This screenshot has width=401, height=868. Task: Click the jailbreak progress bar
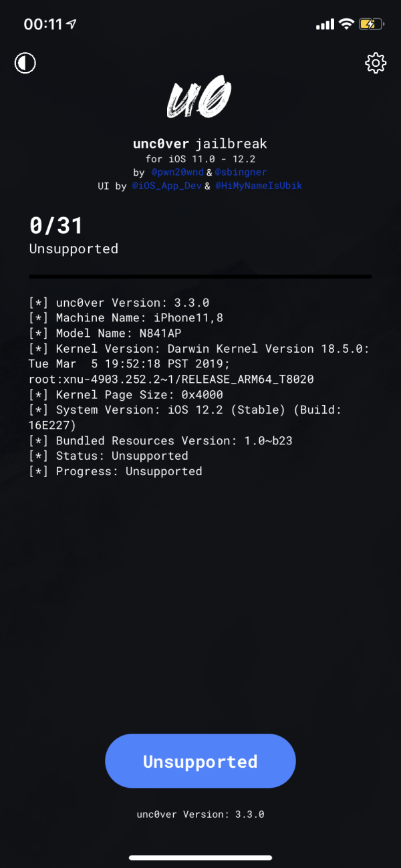click(200, 276)
